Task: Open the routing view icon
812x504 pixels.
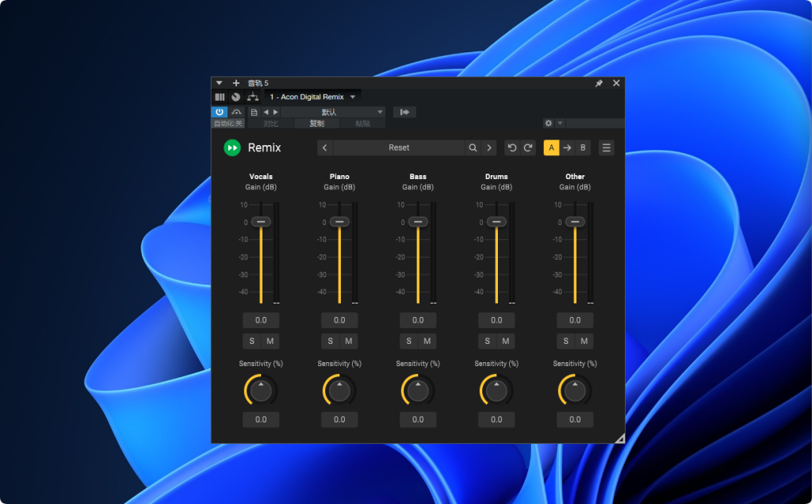Action: (253, 97)
